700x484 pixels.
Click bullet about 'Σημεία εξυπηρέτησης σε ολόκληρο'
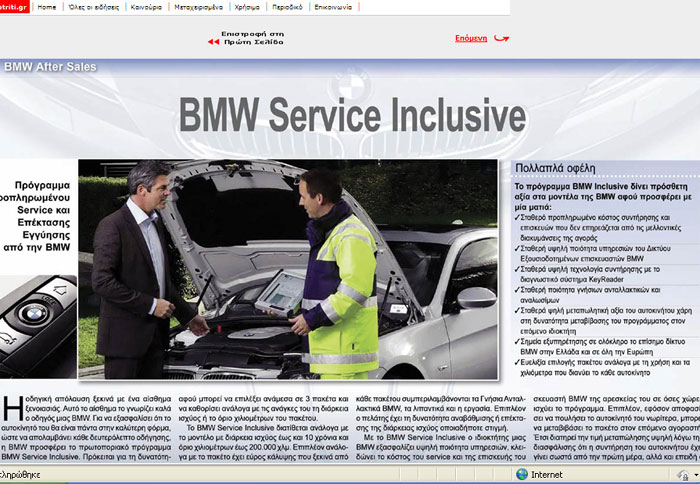(600, 346)
